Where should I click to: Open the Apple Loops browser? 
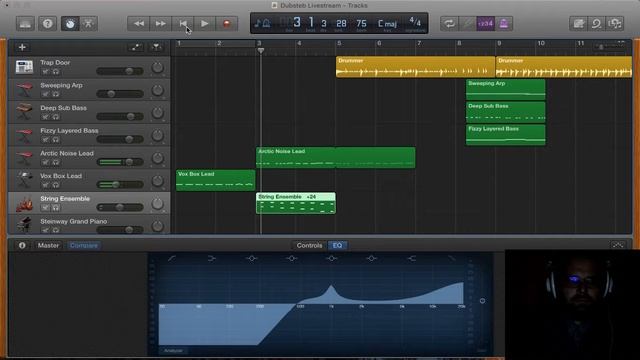(596, 24)
